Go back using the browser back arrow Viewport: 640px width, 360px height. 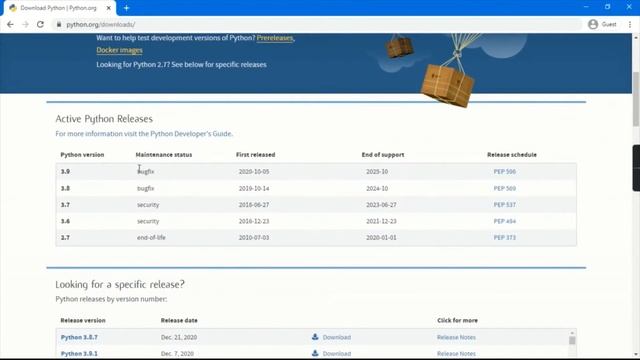tap(10, 24)
